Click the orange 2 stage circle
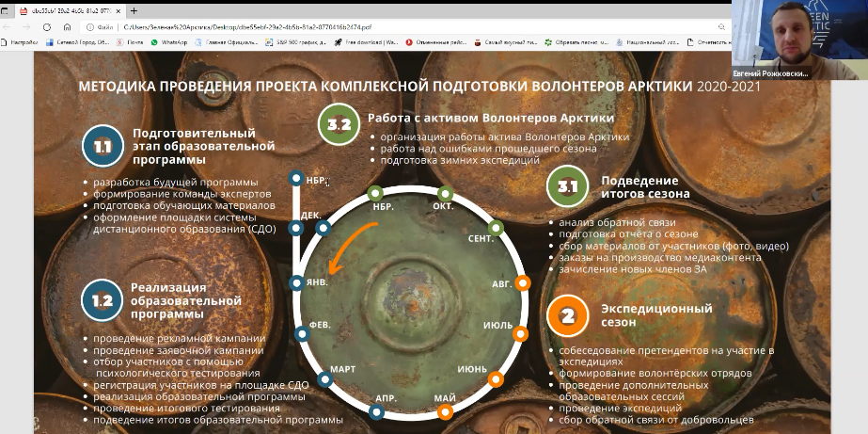The image size is (868, 434). pyautogui.click(x=567, y=316)
